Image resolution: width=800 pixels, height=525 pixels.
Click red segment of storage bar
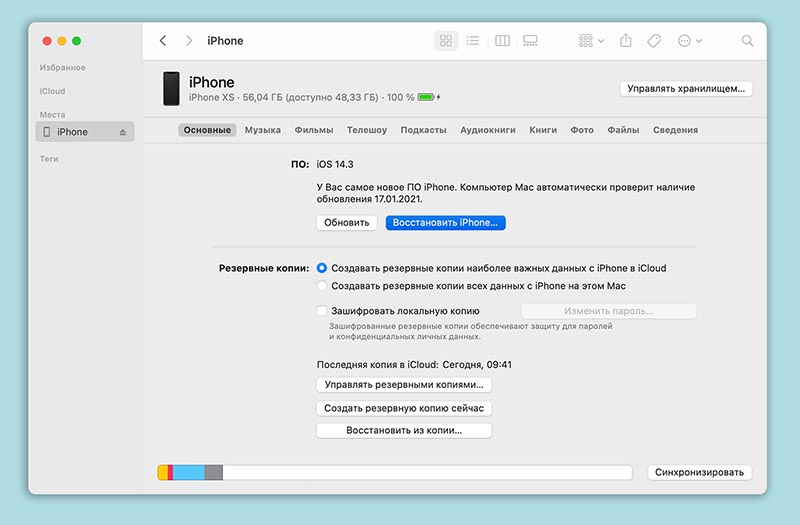pos(170,472)
